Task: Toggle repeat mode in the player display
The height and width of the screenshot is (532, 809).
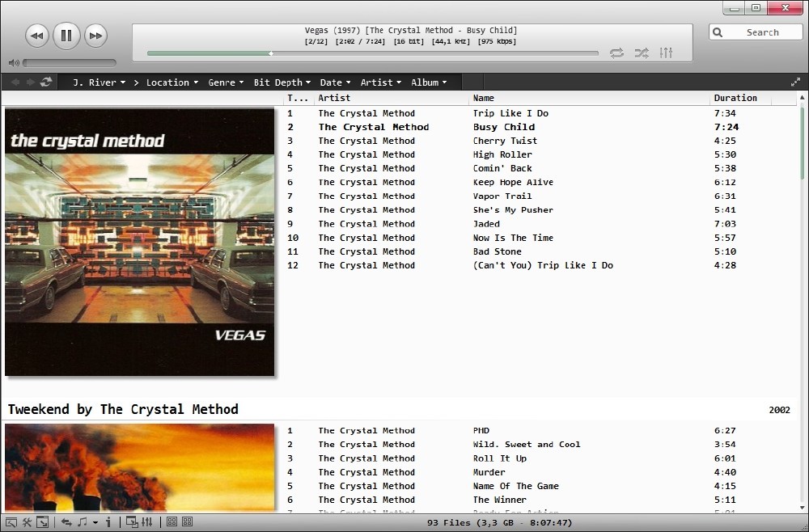Action: (x=616, y=53)
